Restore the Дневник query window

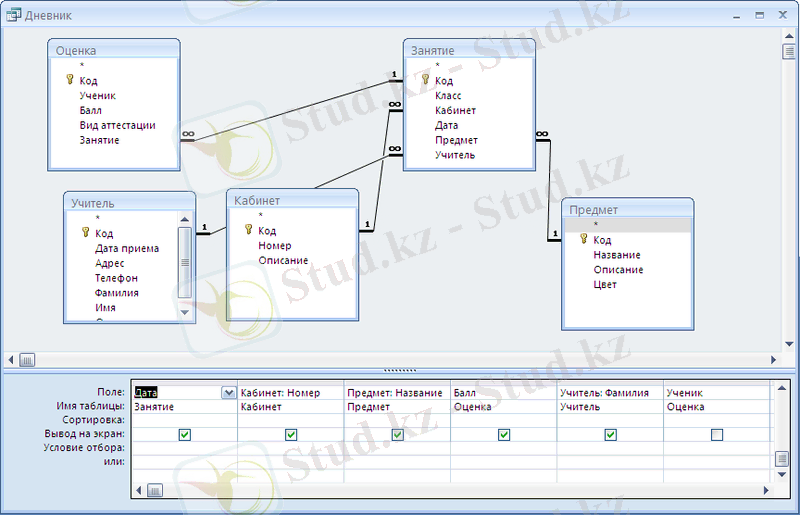pos(760,16)
